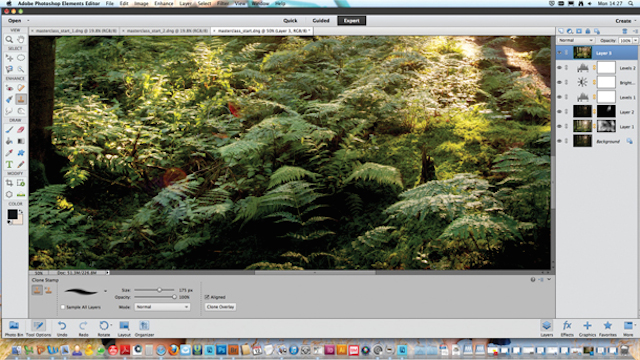Select the Type tool
640x360 pixels.
pos(9,164)
